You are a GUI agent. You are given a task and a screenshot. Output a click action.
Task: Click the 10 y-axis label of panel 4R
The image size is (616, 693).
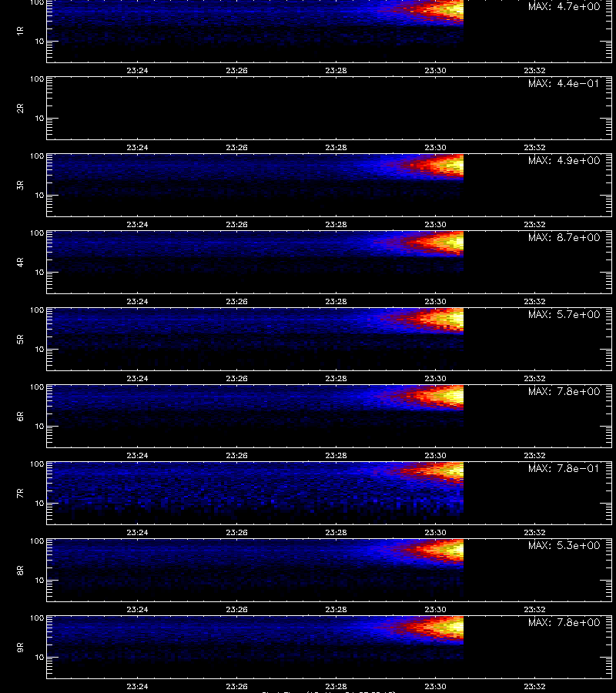tap(39, 273)
